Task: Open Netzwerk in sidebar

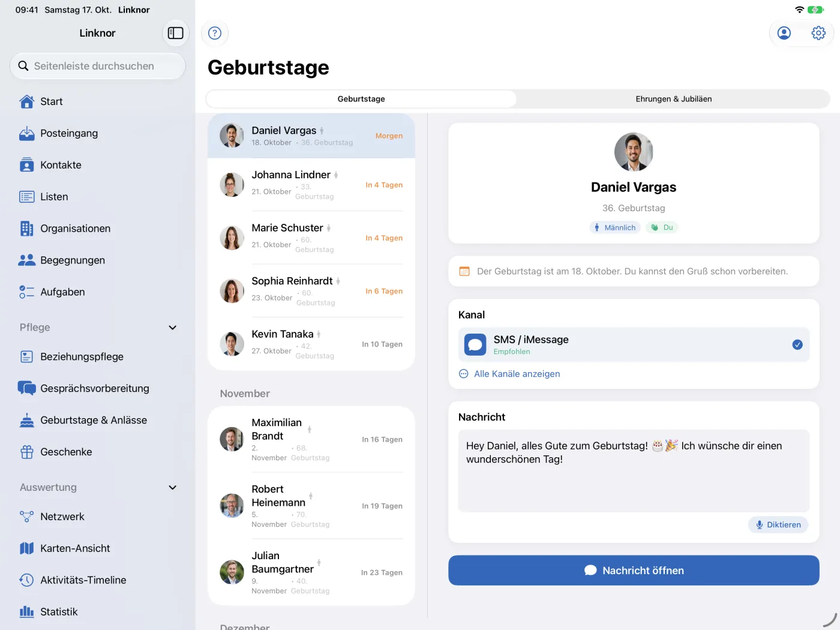Action: 98,517
